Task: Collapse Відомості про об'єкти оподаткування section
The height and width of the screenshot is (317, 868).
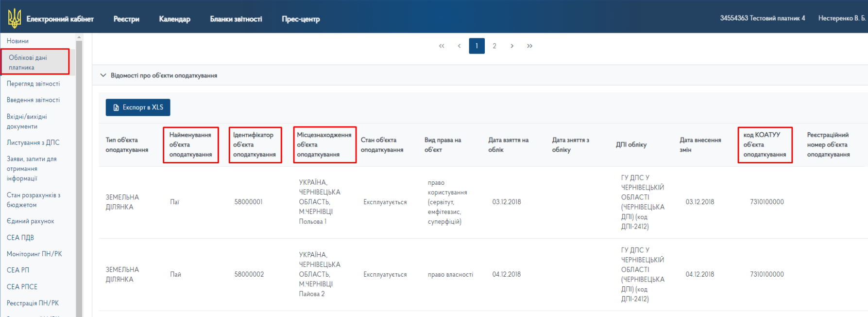Action: [x=103, y=75]
